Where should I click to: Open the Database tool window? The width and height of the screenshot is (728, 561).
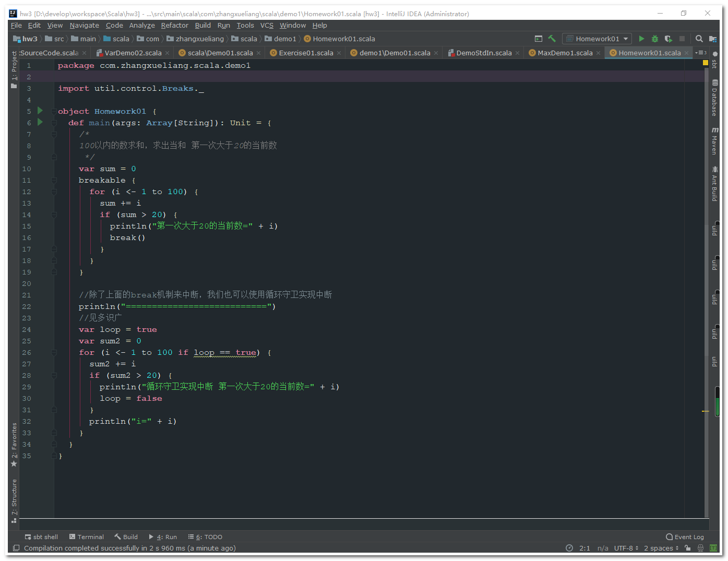(714, 98)
